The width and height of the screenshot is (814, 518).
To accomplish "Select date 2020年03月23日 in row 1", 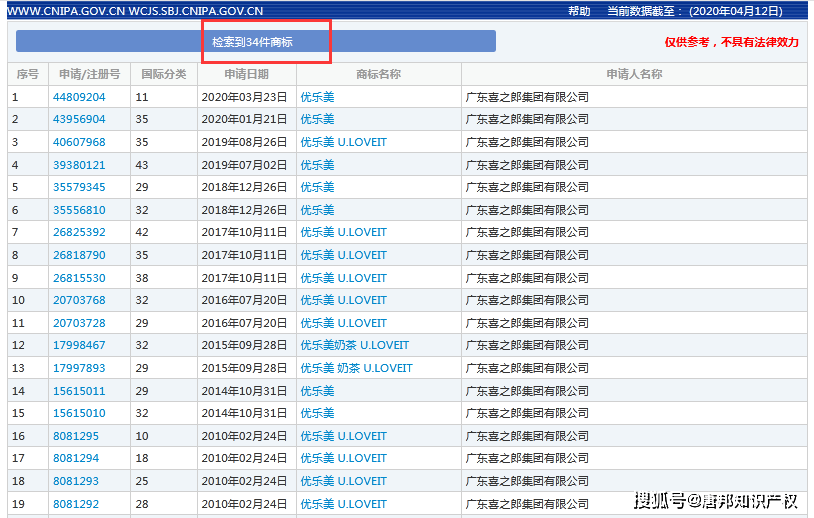I will point(244,97).
